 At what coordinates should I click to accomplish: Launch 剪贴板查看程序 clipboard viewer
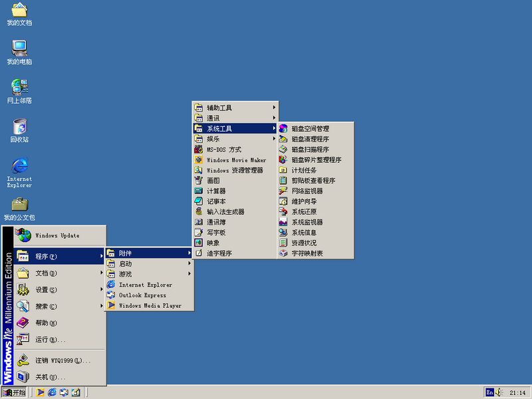[x=315, y=180]
